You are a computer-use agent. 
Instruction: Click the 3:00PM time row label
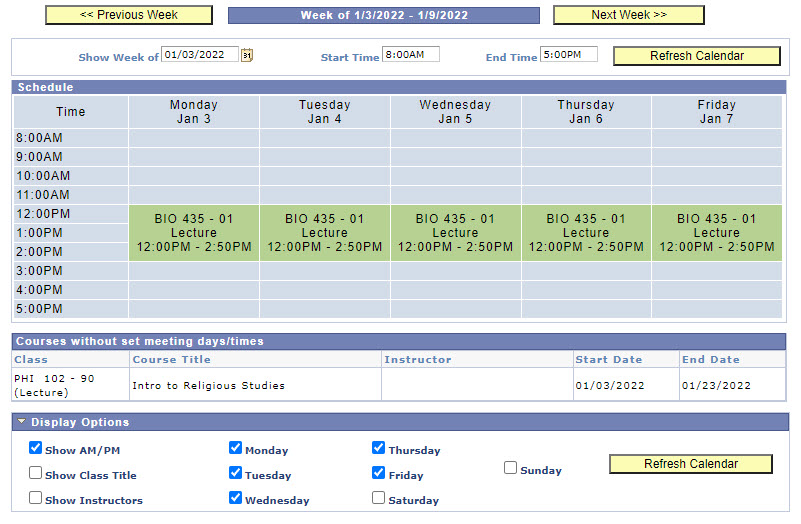point(70,271)
